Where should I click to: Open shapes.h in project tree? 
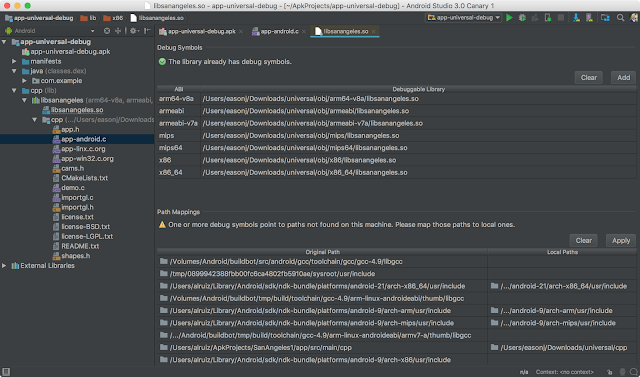71,256
